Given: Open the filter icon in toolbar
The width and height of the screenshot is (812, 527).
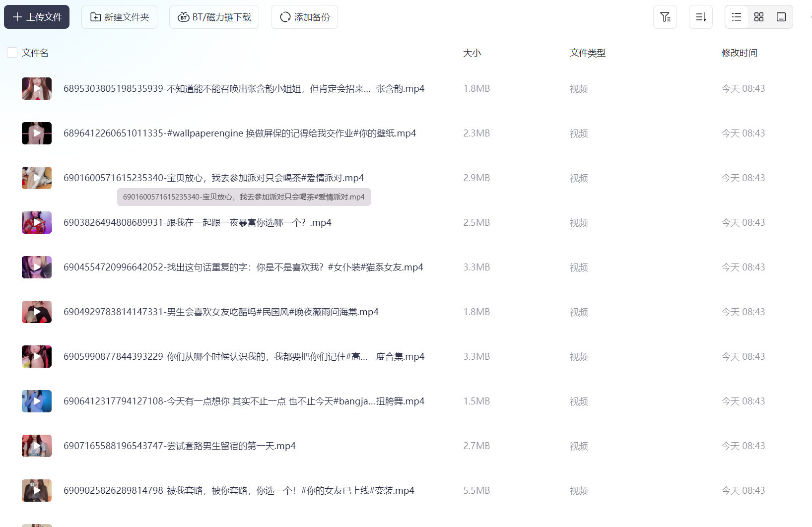Looking at the screenshot, I should [665, 17].
